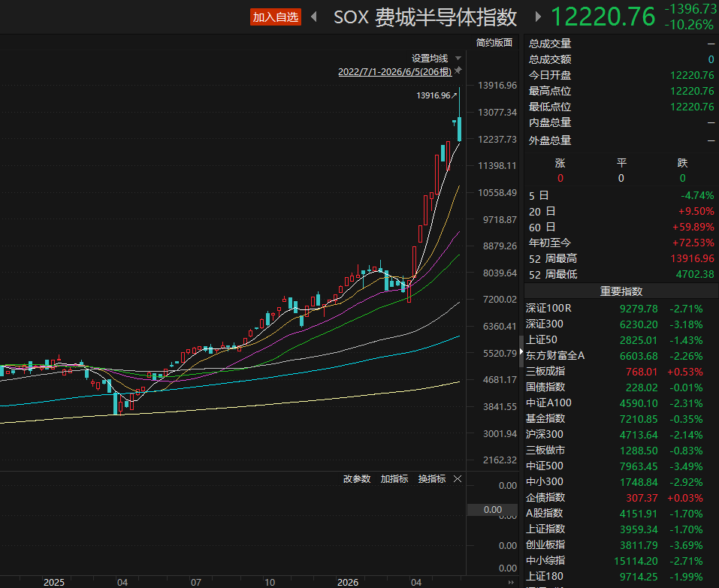Go to previous index with left arrow
The width and height of the screenshot is (719, 588).
point(314,17)
